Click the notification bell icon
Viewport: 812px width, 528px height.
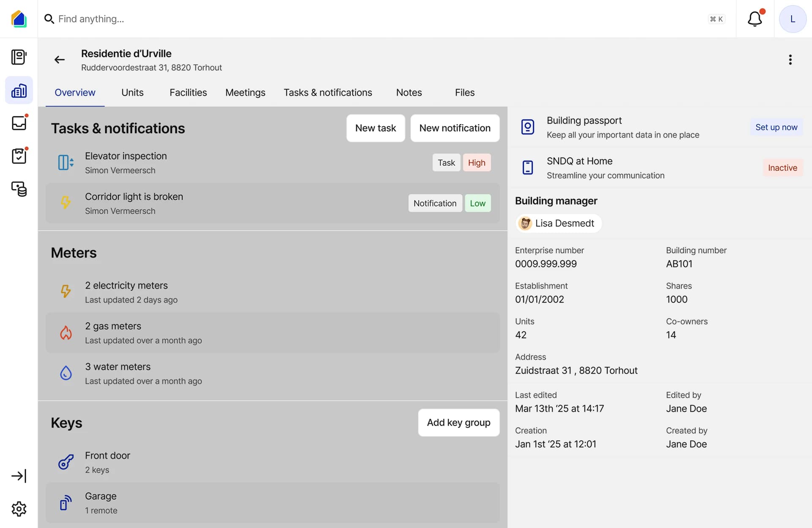[x=754, y=19]
